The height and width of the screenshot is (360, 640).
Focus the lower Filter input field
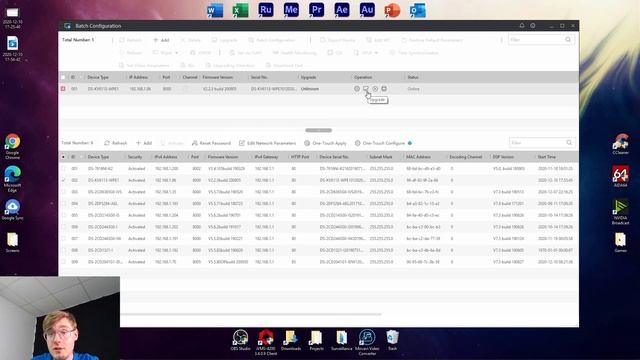537,142
